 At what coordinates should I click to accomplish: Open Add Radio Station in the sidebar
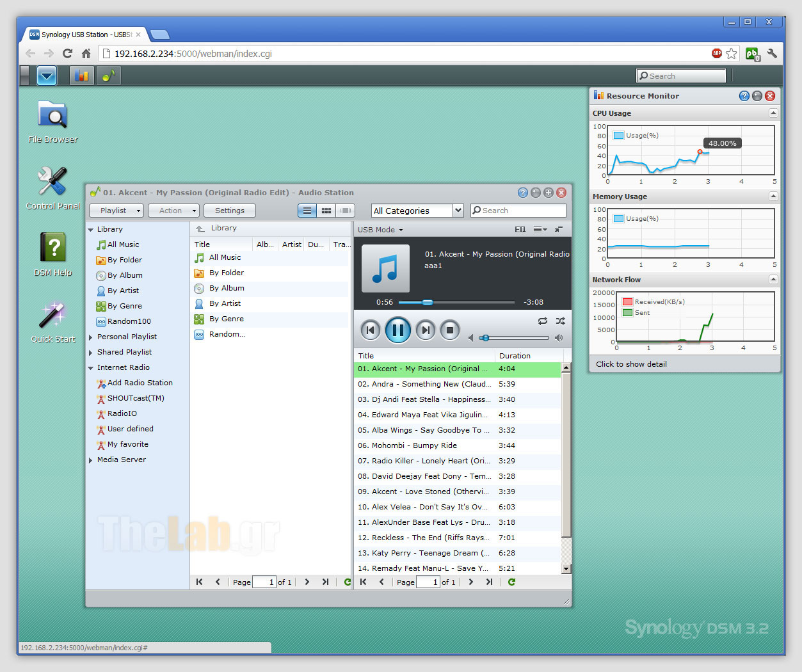point(134,383)
